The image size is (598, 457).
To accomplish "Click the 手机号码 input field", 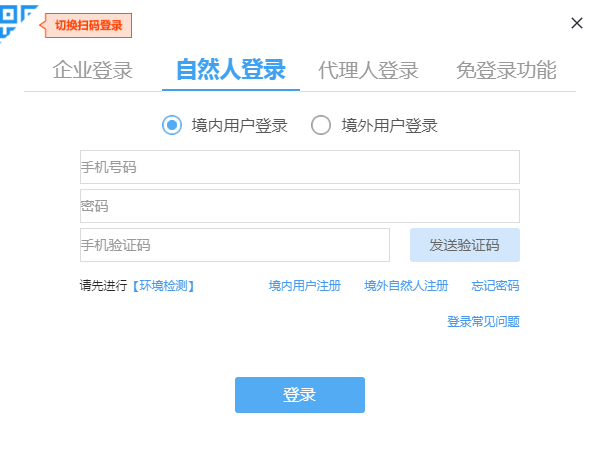I will click(x=300, y=167).
